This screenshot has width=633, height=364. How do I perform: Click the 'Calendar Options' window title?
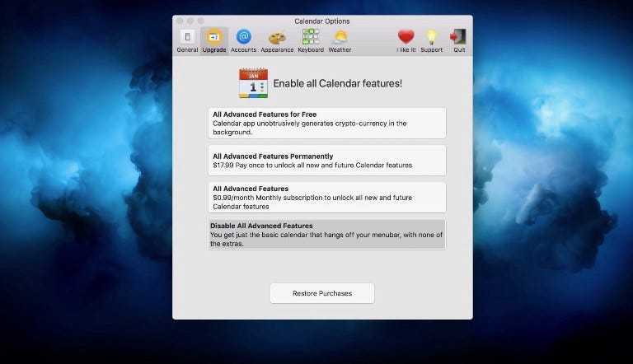coord(322,21)
